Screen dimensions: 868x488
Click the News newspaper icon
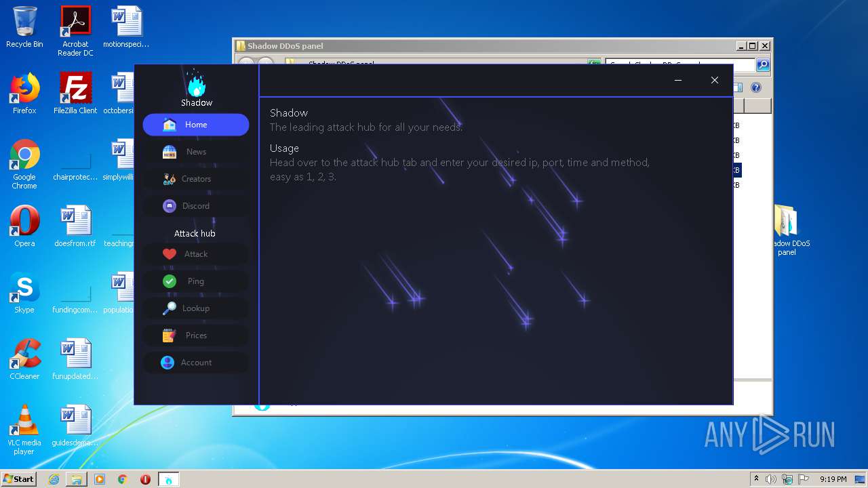click(x=170, y=152)
